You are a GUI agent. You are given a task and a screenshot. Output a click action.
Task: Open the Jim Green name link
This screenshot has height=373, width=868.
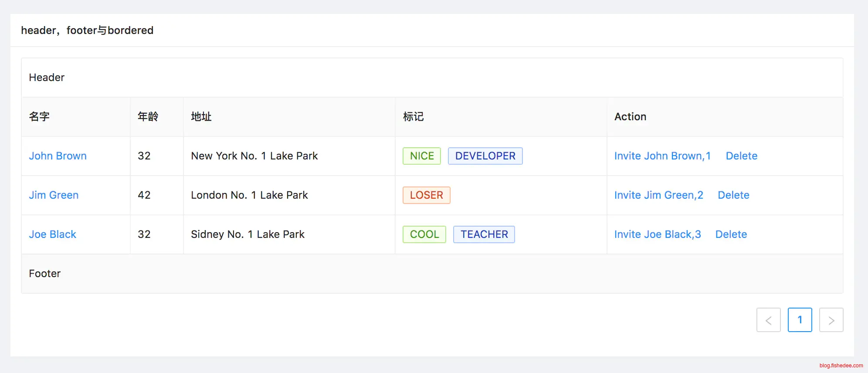point(54,195)
